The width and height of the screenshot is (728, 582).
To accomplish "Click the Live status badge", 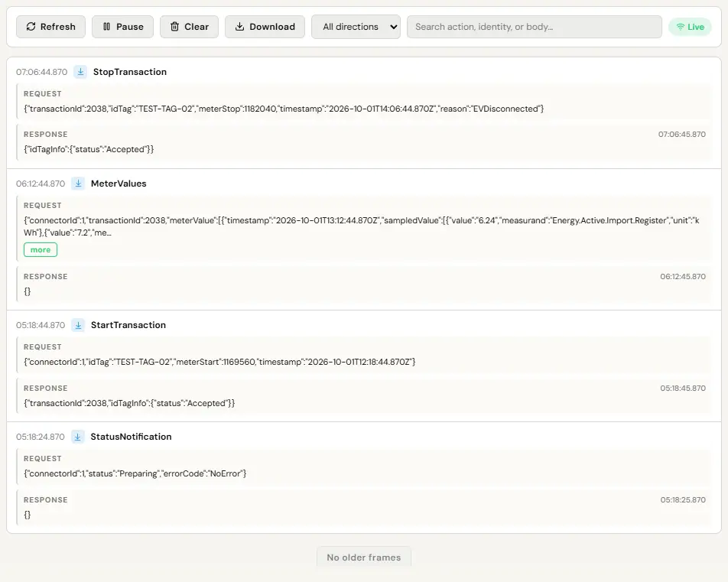I will pyautogui.click(x=690, y=27).
